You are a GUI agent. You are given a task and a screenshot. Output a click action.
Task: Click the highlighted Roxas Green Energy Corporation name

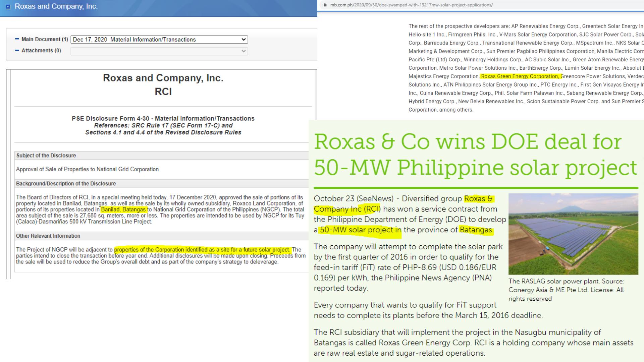pyautogui.click(x=520, y=76)
